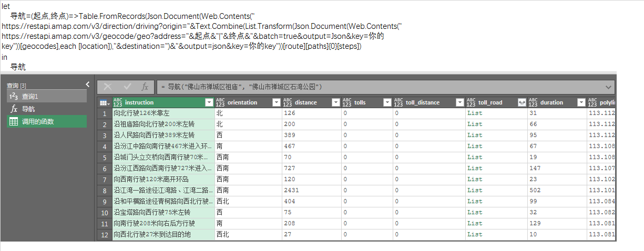
Task: Click the confirm checkmark formula button
Action: pos(127,87)
